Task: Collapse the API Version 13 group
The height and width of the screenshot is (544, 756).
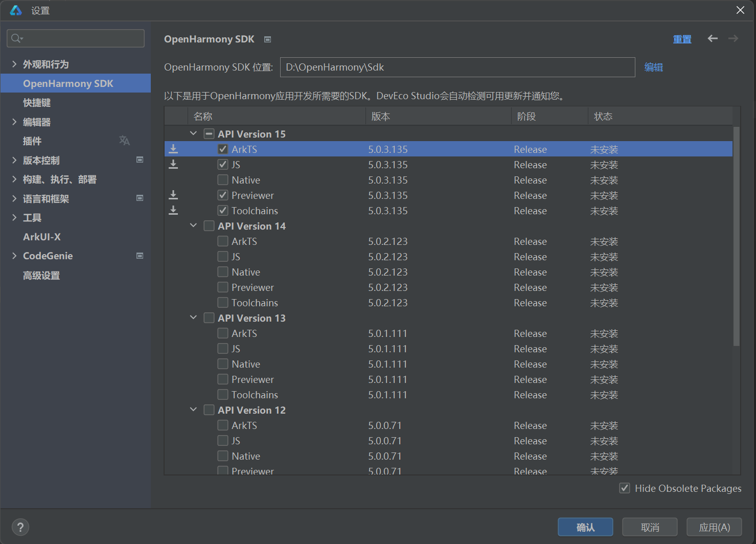Action: click(x=193, y=318)
